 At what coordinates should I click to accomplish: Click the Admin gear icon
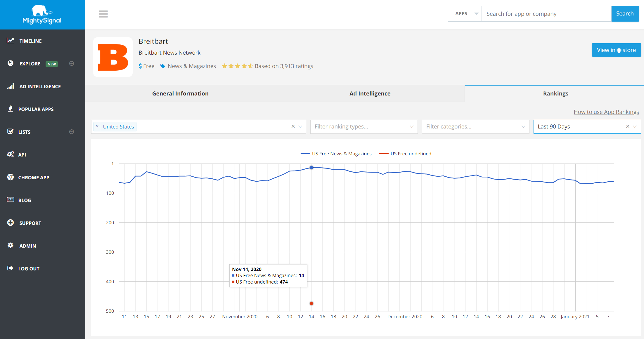tap(11, 245)
